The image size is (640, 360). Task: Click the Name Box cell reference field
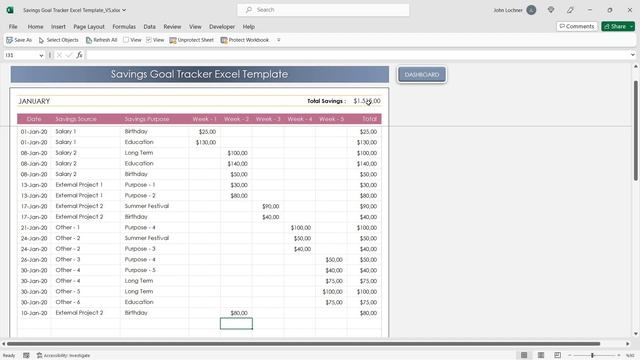(x=21, y=55)
